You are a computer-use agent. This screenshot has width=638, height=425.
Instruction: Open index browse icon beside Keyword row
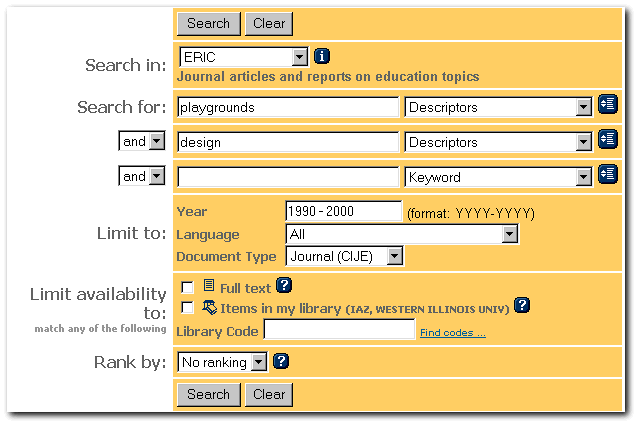[608, 175]
